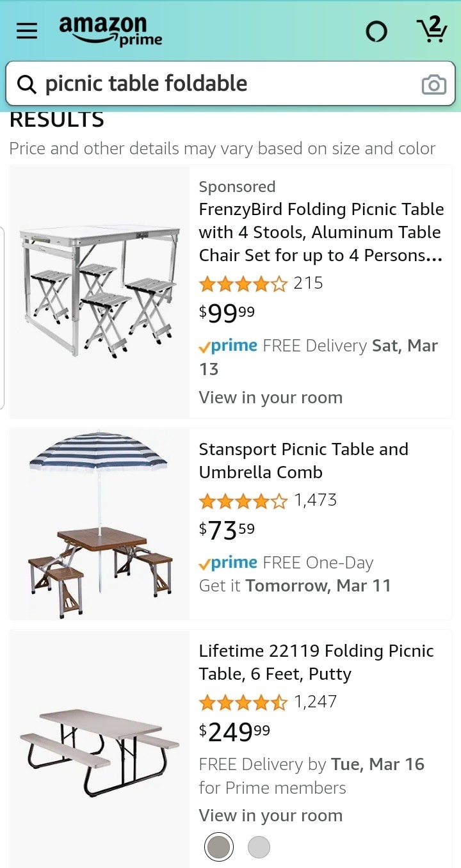The image size is (461, 868).
Task: Tap the Lifetime picnic table image
Action: click(x=99, y=749)
